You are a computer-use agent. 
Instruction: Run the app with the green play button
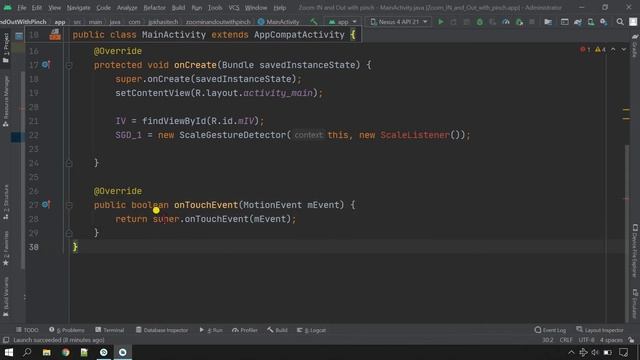pos(440,22)
